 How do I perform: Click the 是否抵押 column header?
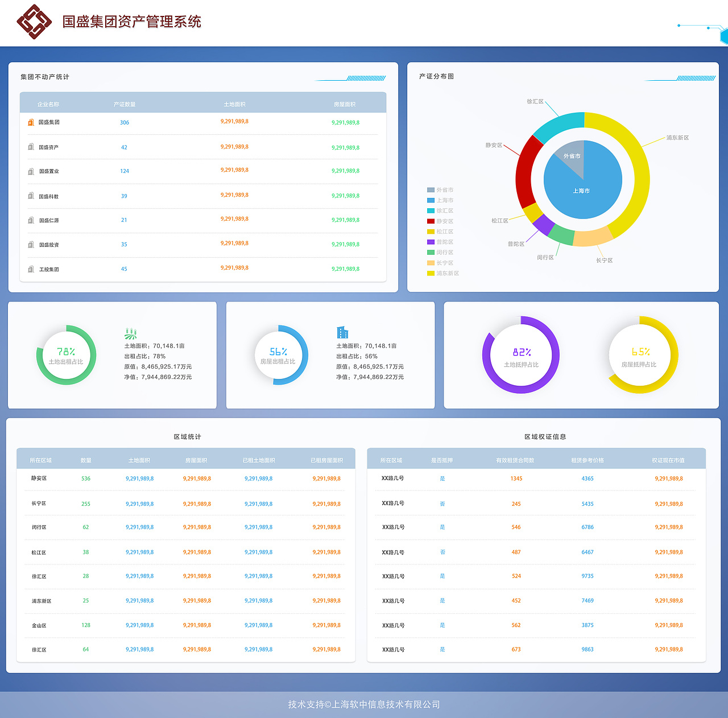tap(442, 460)
